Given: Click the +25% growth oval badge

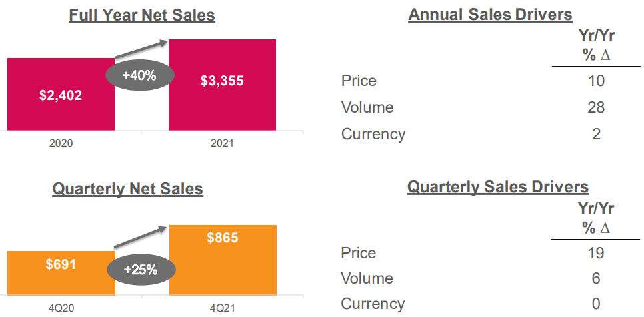Looking at the screenshot, I should [141, 270].
